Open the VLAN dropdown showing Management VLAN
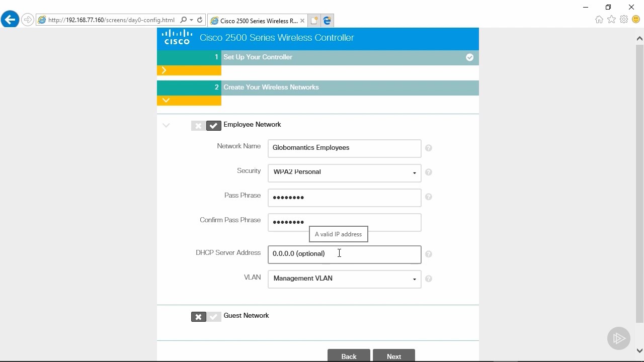Viewport: 644px width, 362px height. pos(345,279)
